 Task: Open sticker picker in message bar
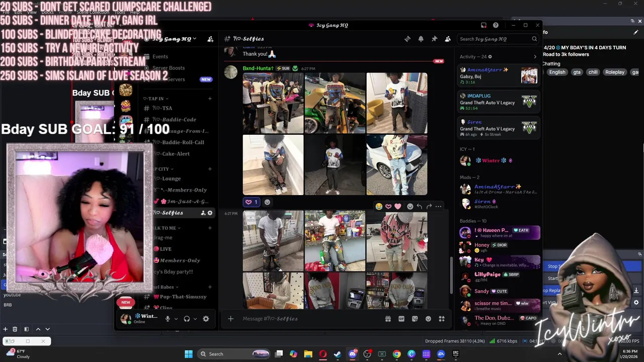coord(415,319)
